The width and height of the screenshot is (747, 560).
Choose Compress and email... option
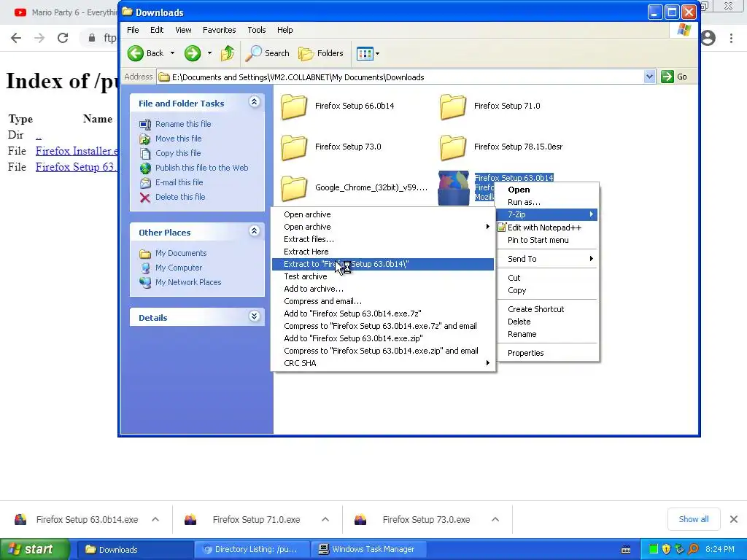[383, 301]
